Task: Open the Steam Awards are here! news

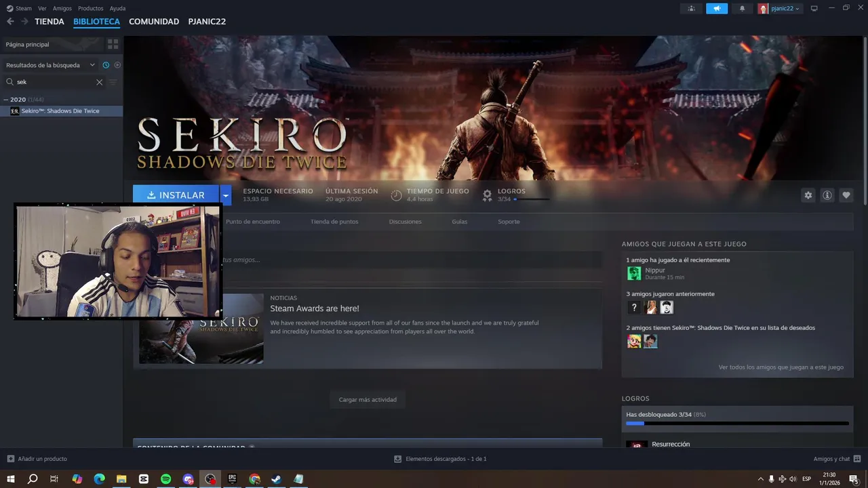Action: 315,308
